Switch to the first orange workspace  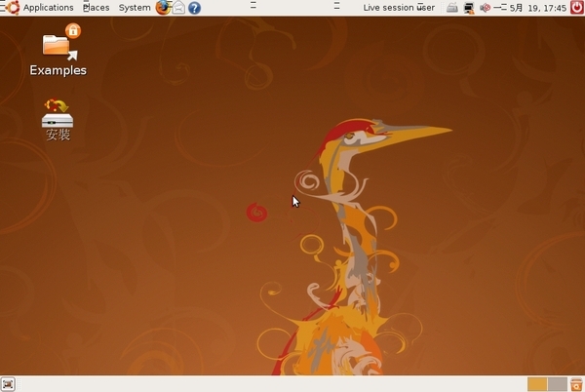point(537,384)
